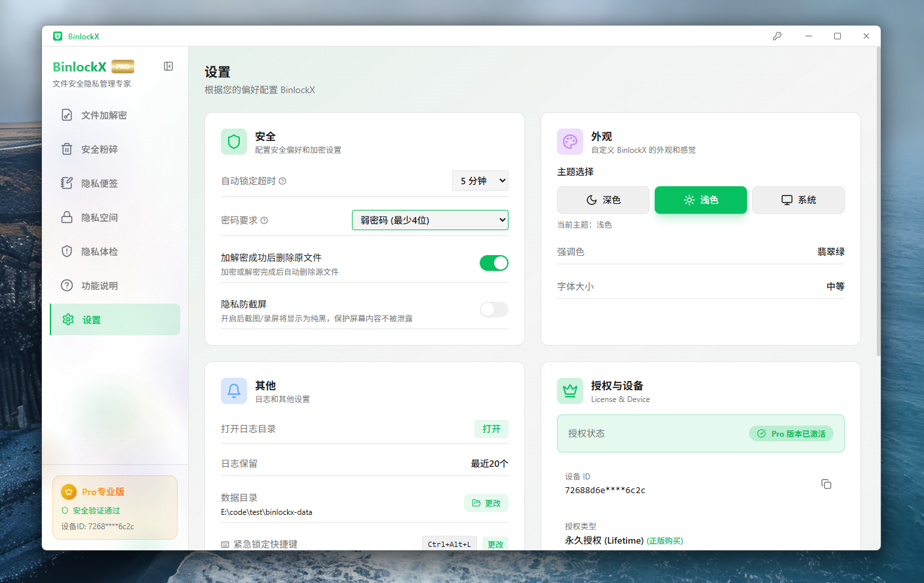Click the bell icon of 其他 card

[234, 391]
